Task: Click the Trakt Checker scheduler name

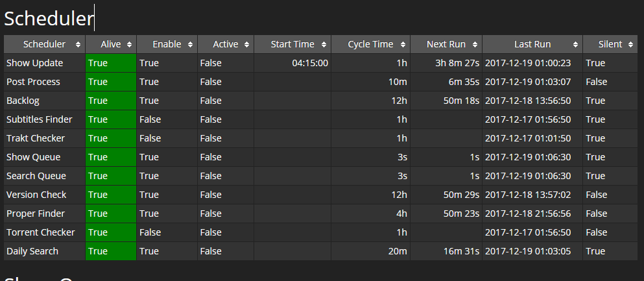Action: 36,138
